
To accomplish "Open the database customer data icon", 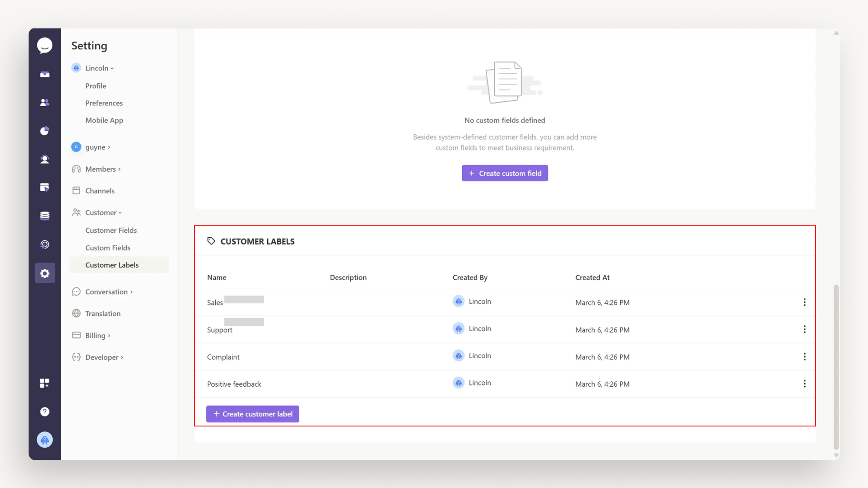I will point(45,215).
